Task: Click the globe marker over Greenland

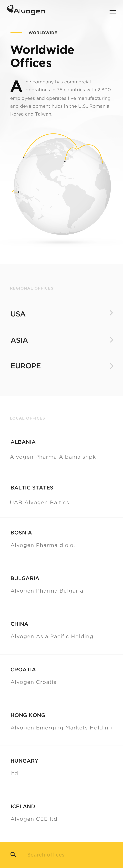Action: point(77,149)
